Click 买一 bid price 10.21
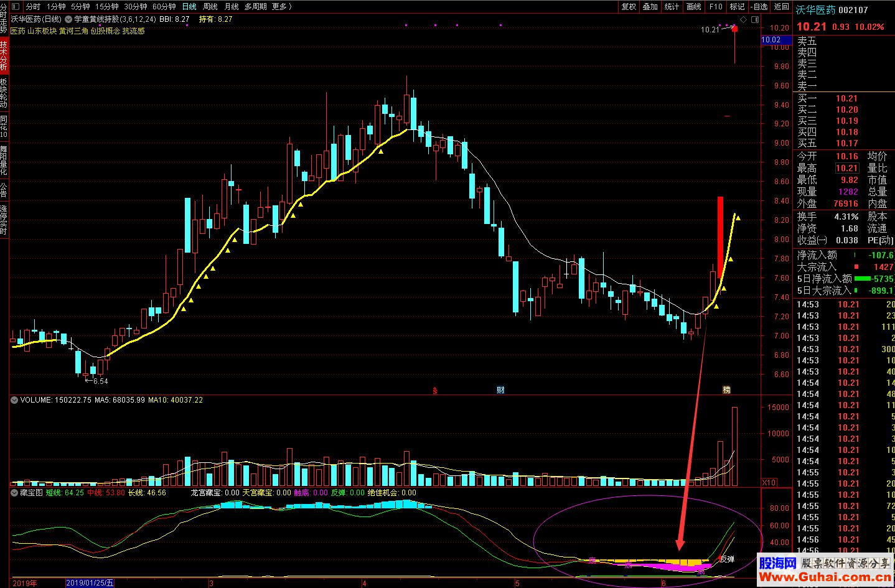 846,98
